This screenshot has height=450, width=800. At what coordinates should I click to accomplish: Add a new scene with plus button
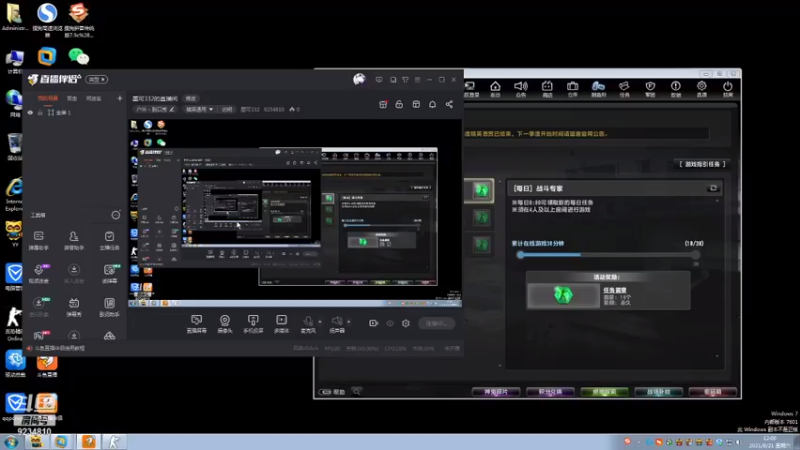tap(120, 98)
